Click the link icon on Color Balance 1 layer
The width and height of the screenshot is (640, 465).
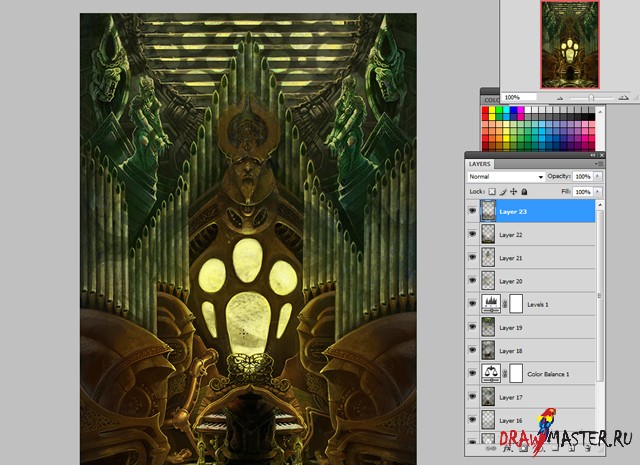[505, 374]
